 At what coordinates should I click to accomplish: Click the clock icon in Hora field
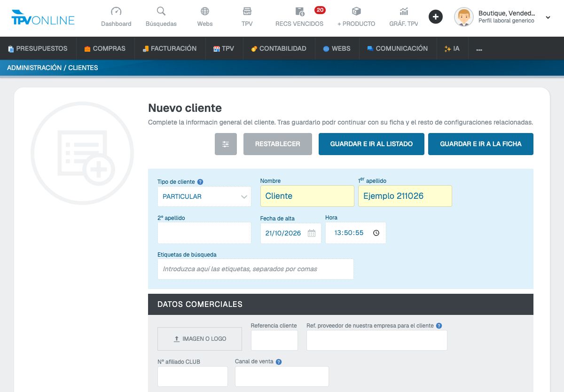click(x=376, y=233)
